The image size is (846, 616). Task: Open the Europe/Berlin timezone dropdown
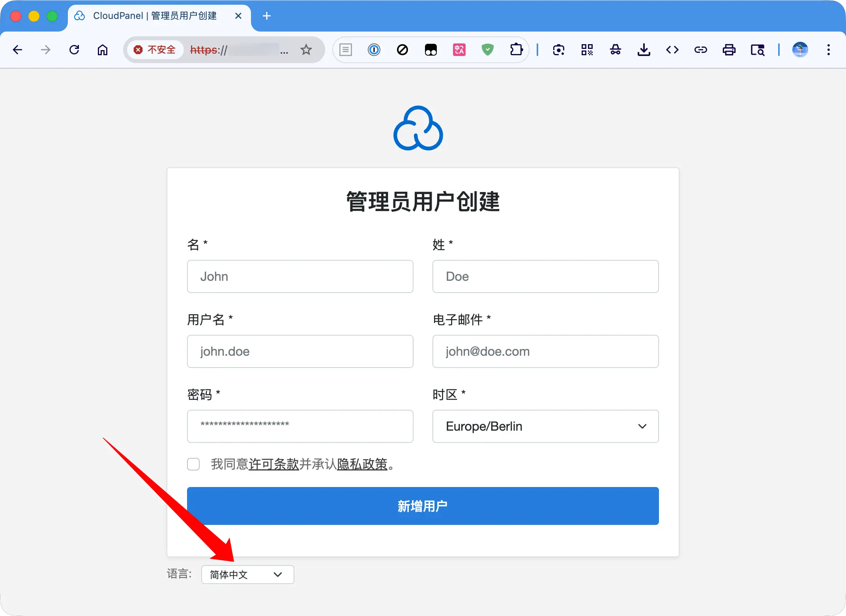click(545, 426)
